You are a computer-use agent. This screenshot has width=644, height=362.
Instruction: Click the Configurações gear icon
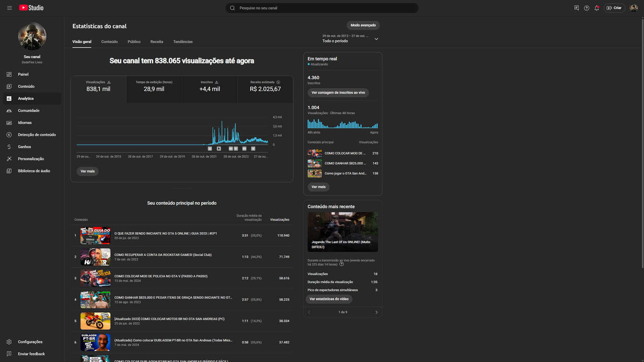click(9, 342)
